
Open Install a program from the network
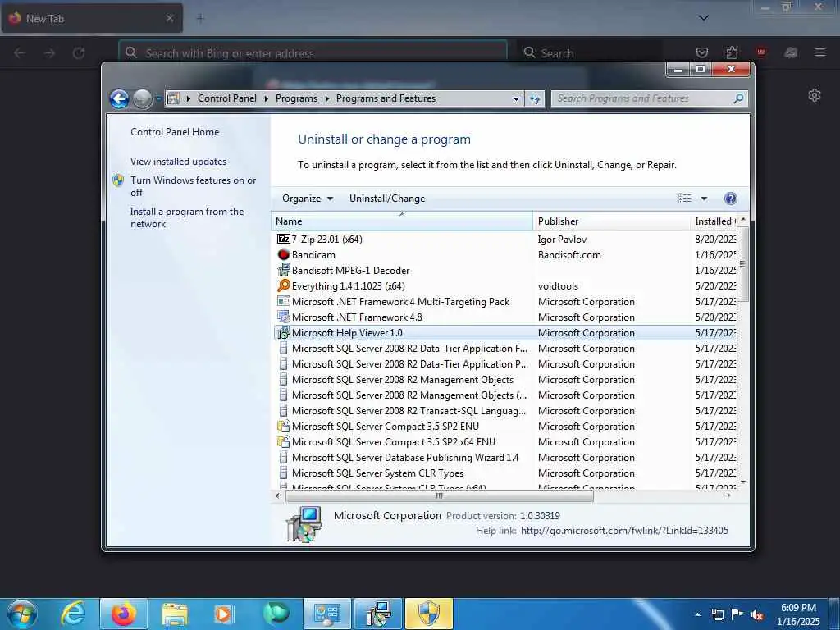point(187,217)
